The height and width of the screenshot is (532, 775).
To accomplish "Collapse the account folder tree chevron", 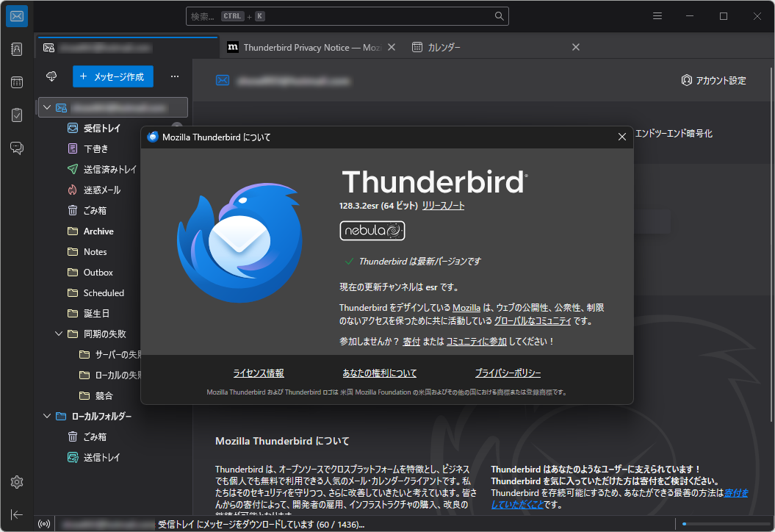I will coord(46,107).
